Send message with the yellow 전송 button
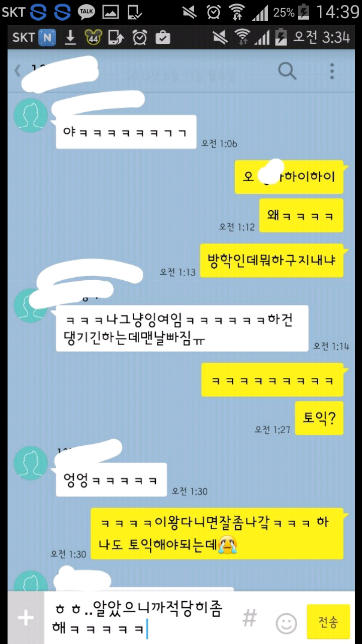The width and height of the screenshot is (362, 644). tap(328, 622)
